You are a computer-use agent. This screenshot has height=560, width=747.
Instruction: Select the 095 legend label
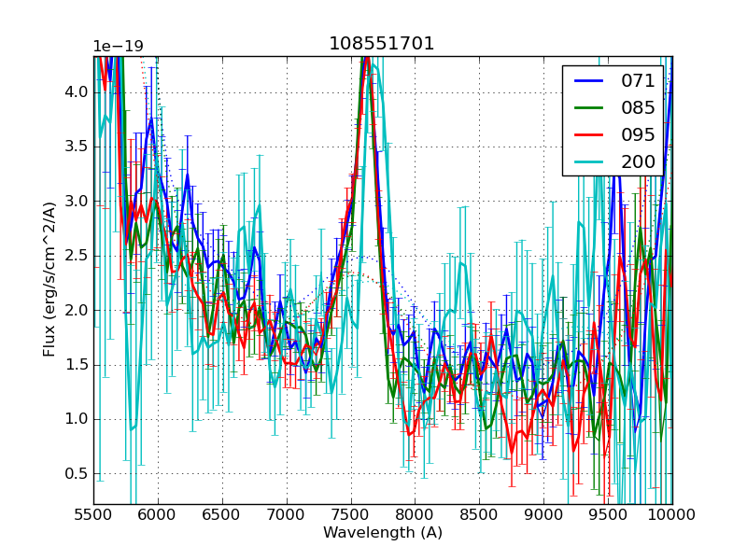(638, 135)
